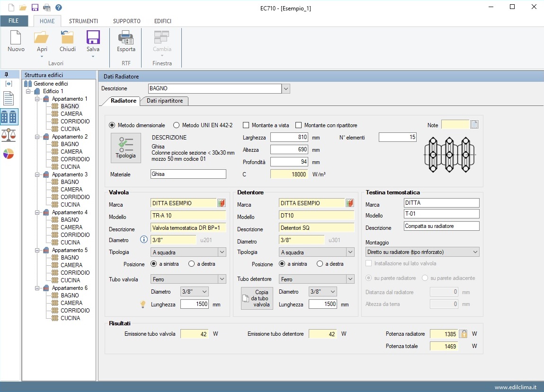Click the document page sidebar icon
Screen dimensions: 544x392
[9, 98]
